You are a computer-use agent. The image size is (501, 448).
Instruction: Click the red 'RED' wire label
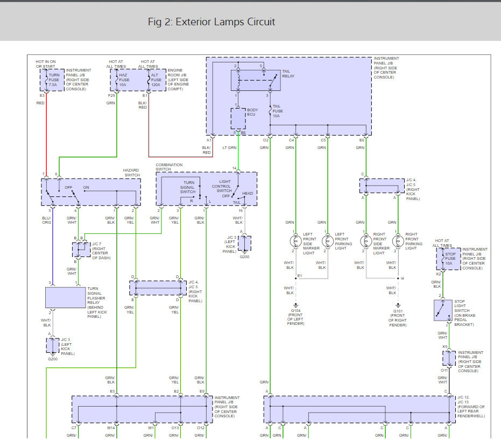point(40,103)
